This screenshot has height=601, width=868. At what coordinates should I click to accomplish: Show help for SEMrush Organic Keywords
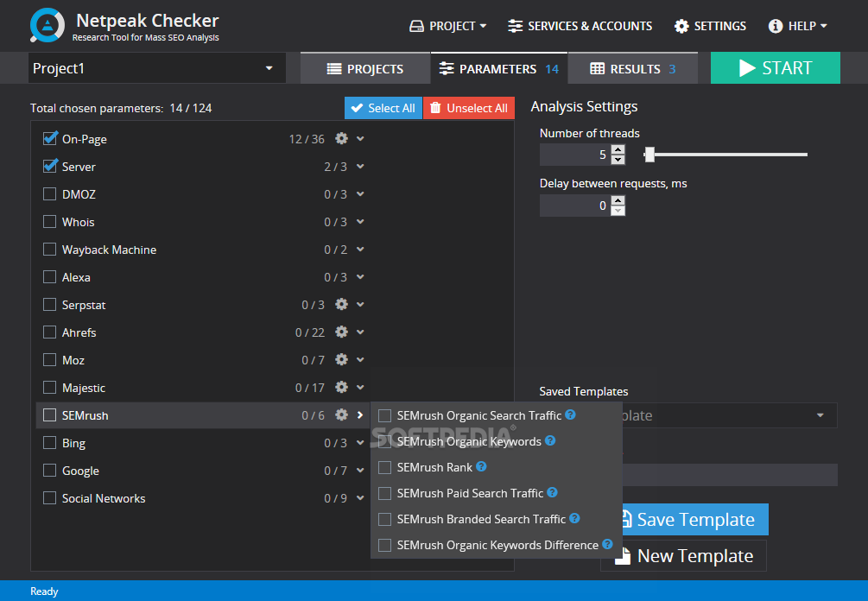[x=550, y=440]
